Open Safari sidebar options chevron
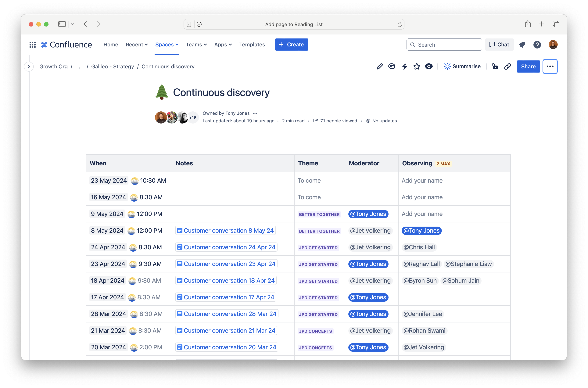Screen dimensions: 588x388 click(72, 24)
